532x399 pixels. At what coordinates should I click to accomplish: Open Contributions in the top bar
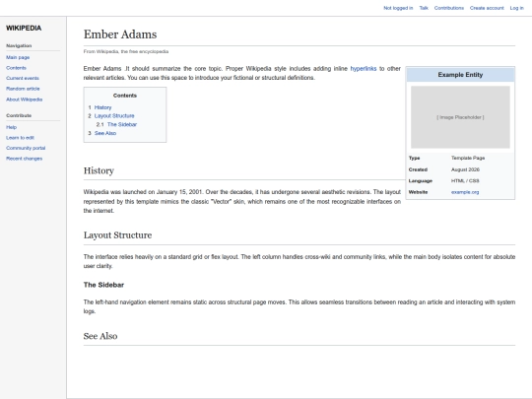449,8
